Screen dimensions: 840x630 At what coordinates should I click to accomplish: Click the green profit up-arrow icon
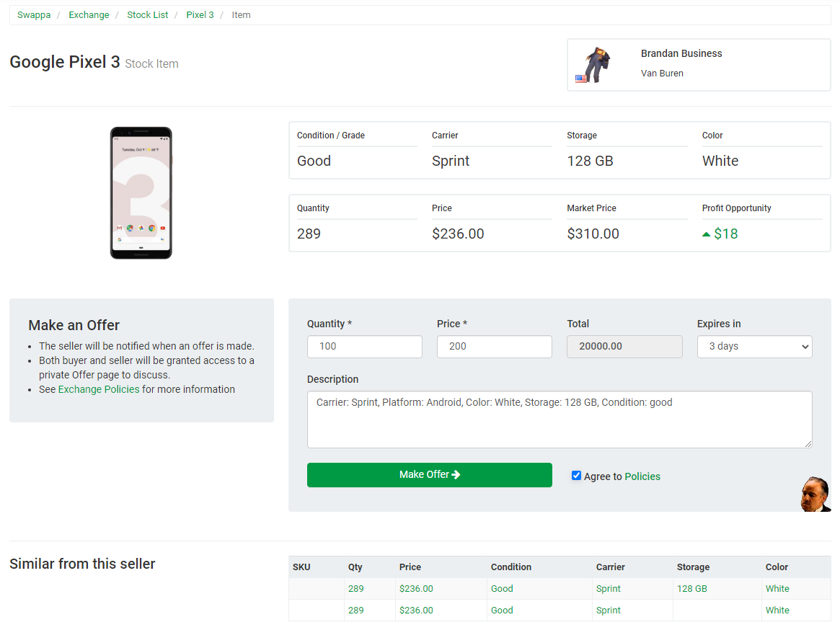pyautogui.click(x=706, y=234)
